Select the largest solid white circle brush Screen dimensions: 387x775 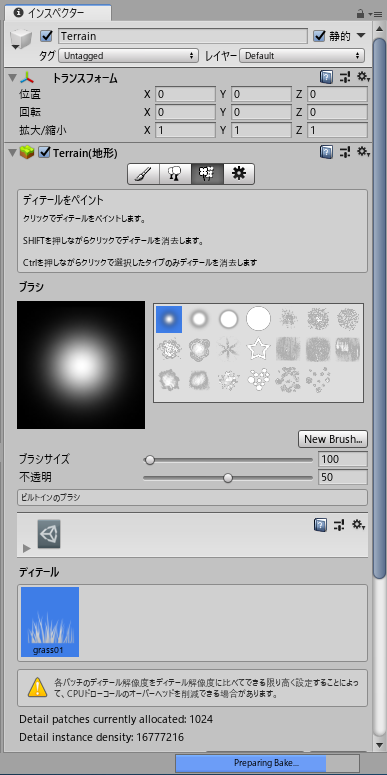point(258,319)
